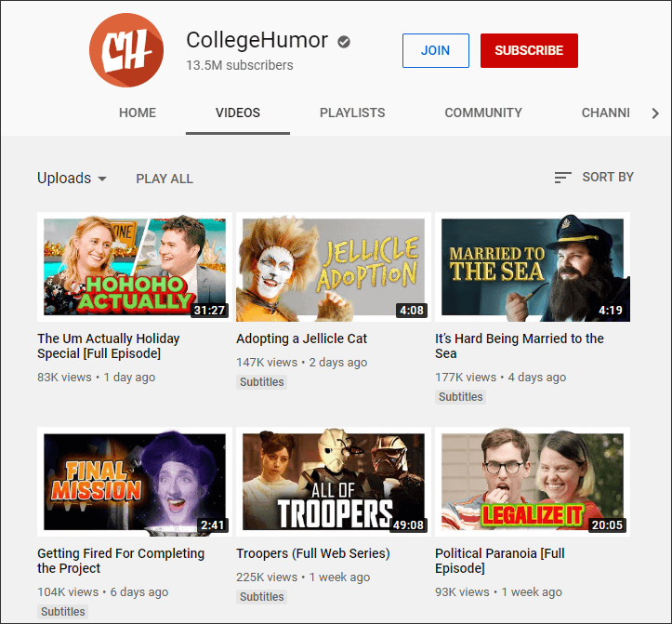
Task: Click the JOIN membership button
Action: 435,50
